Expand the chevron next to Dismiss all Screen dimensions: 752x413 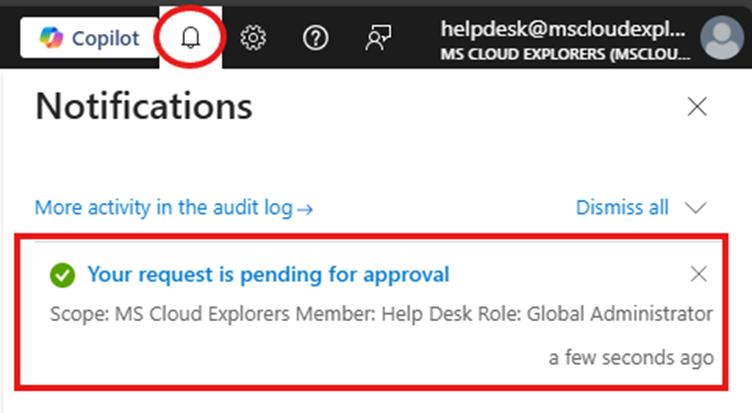point(696,208)
